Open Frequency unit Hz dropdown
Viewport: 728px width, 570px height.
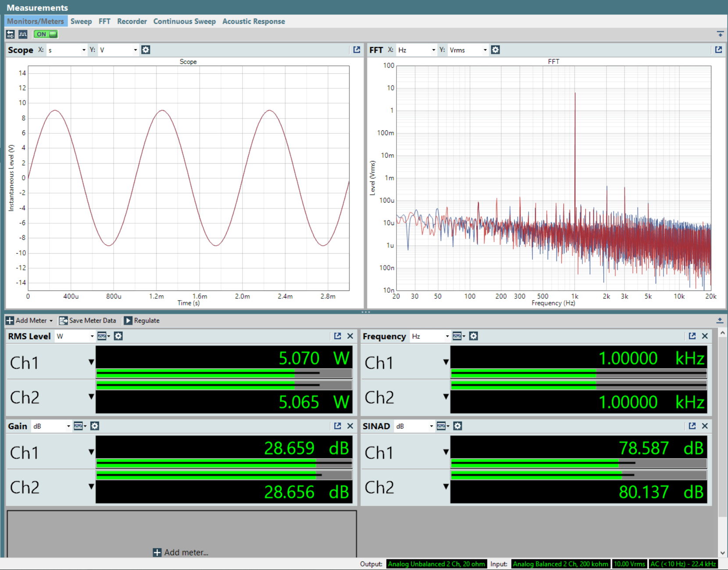(430, 336)
